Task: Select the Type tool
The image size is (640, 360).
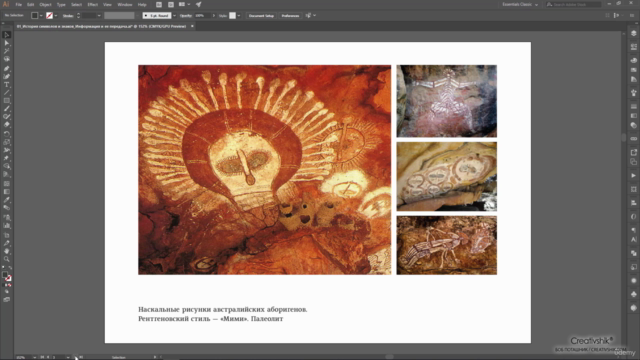Action: point(7,85)
